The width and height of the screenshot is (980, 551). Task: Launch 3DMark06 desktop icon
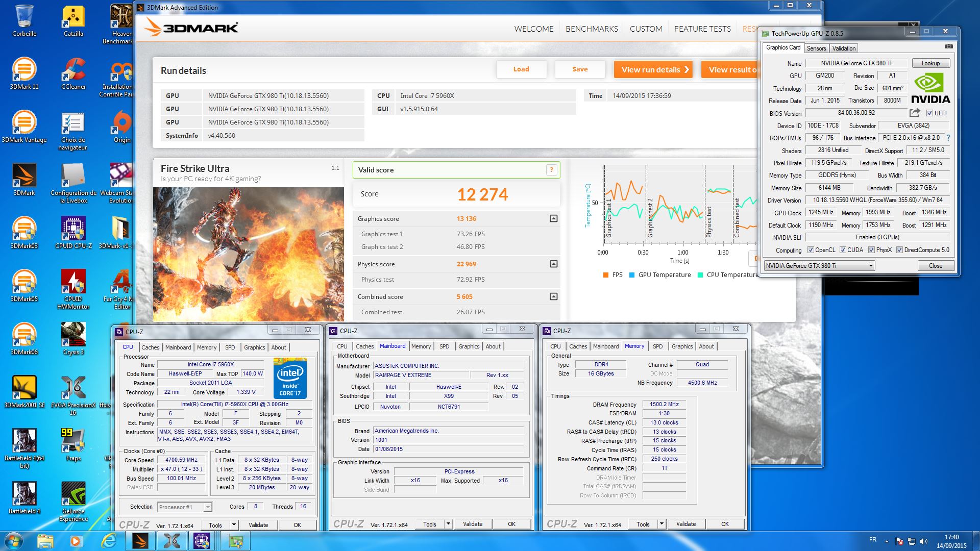(x=24, y=339)
